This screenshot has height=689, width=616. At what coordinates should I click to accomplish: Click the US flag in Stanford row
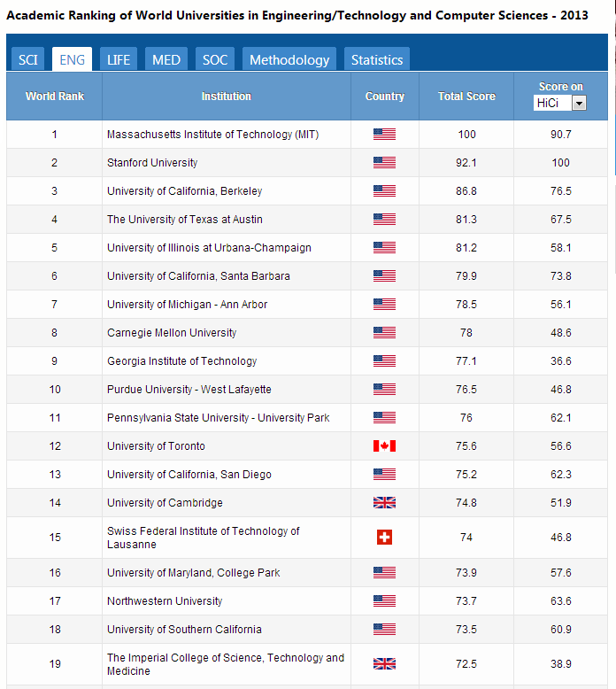385,163
